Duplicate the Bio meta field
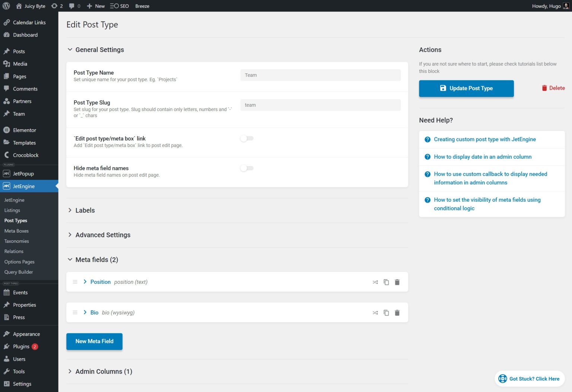Image resolution: width=572 pixels, height=392 pixels. click(x=386, y=312)
